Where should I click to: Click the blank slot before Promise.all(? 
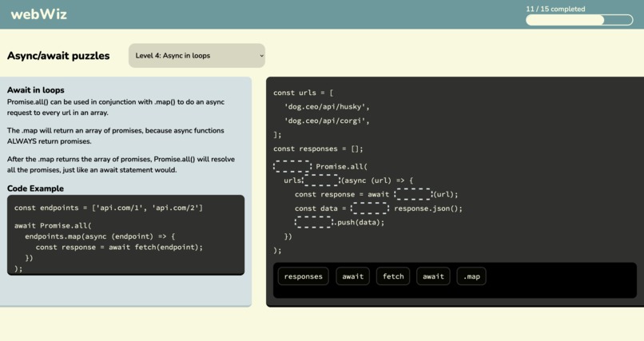pos(292,166)
